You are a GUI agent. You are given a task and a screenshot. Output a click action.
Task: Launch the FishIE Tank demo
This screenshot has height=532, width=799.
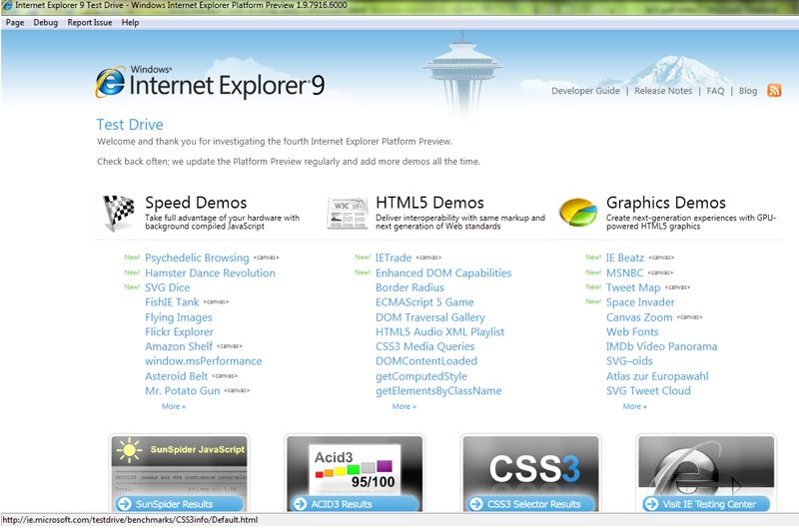coord(172,301)
